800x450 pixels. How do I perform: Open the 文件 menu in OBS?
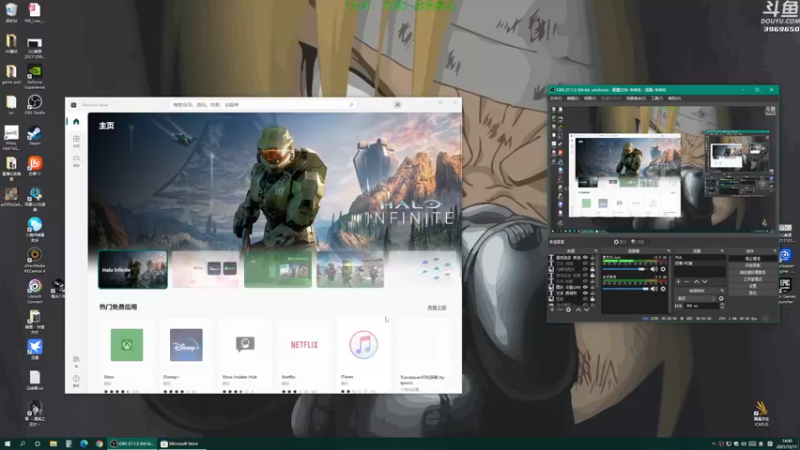coord(556,98)
